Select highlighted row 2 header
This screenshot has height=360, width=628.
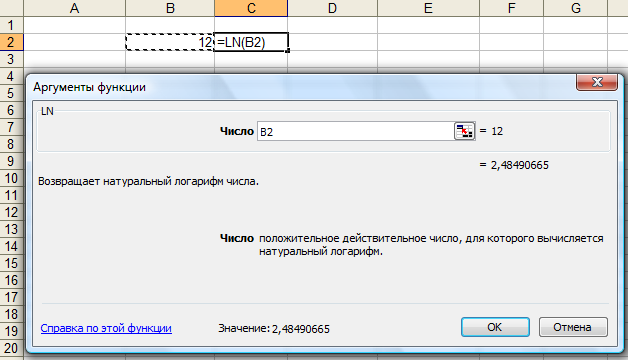tap(12, 42)
